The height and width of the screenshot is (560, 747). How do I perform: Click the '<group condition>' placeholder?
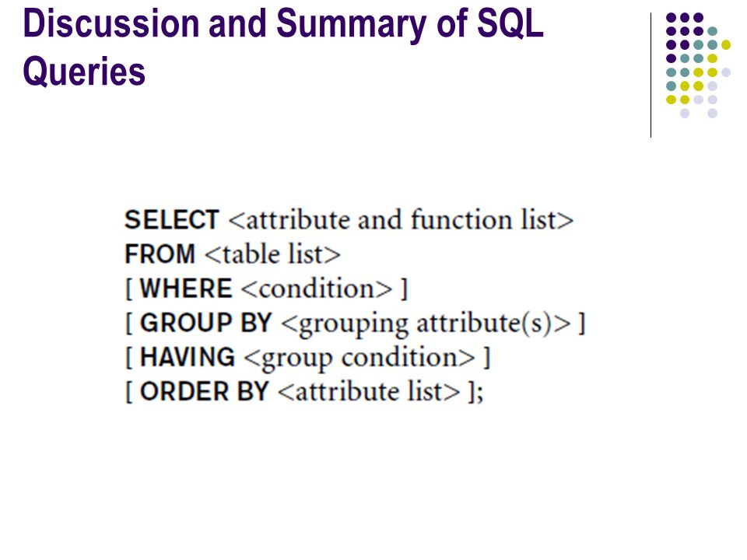pos(359,359)
